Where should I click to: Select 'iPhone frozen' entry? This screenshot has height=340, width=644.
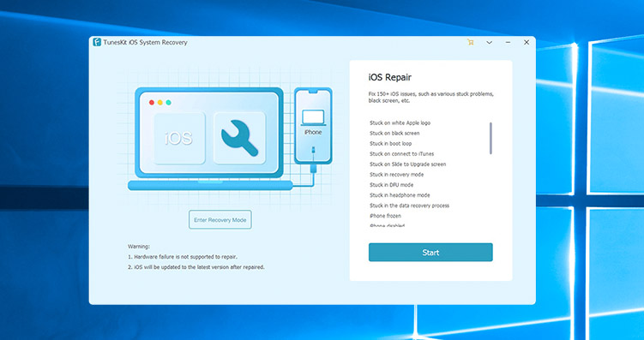point(385,216)
